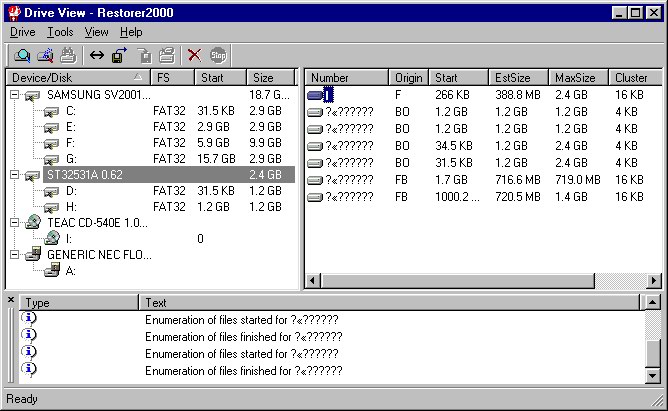Collapse the SAMSUNG SV2001 disk tree node
The width and height of the screenshot is (668, 411).
15,94
